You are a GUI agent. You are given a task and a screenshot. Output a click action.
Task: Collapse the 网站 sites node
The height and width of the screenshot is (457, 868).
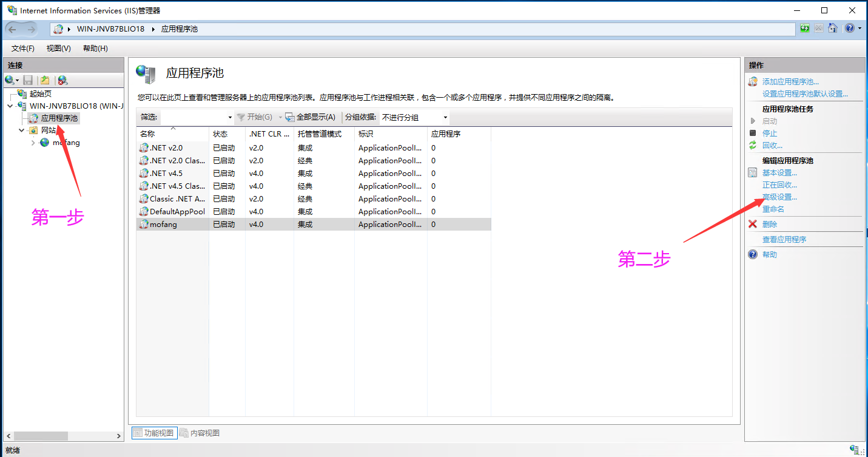pyautogui.click(x=22, y=130)
